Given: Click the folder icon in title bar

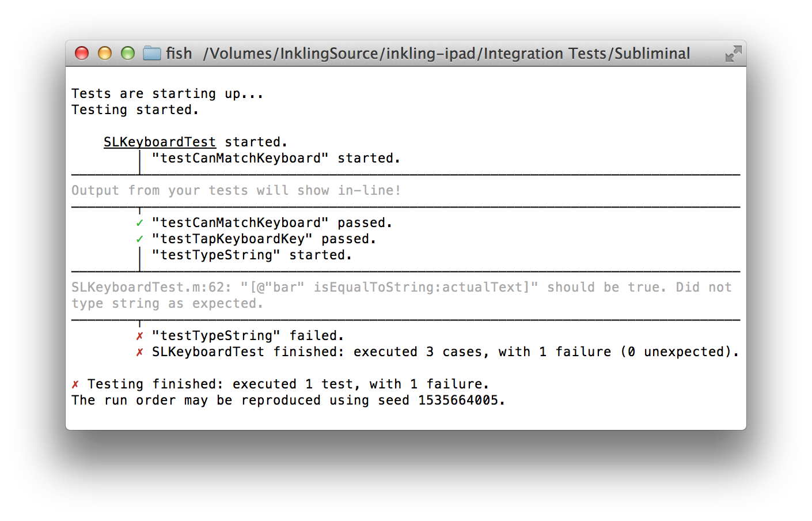Looking at the screenshot, I should click(152, 54).
